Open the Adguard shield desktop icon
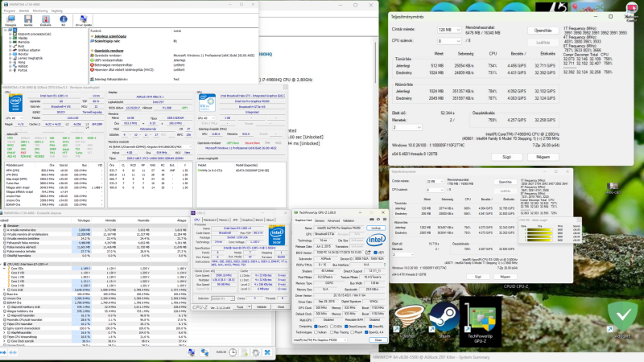 click(623, 318)
